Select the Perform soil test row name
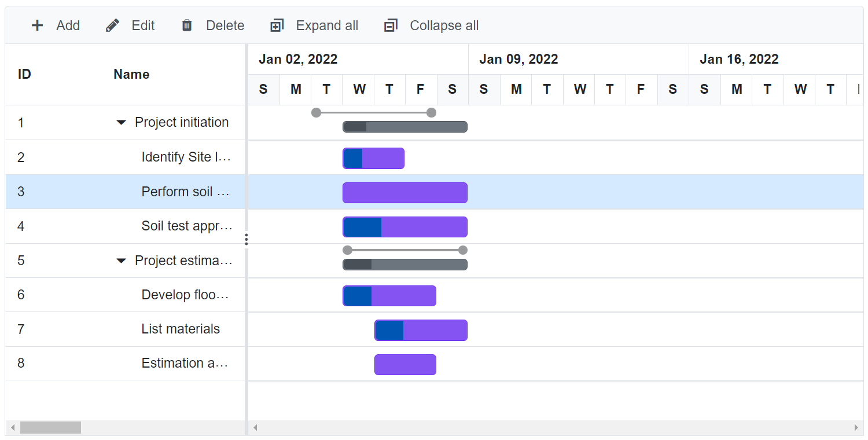This screenshot has height=440, width=868. click(x=186, y=192)
